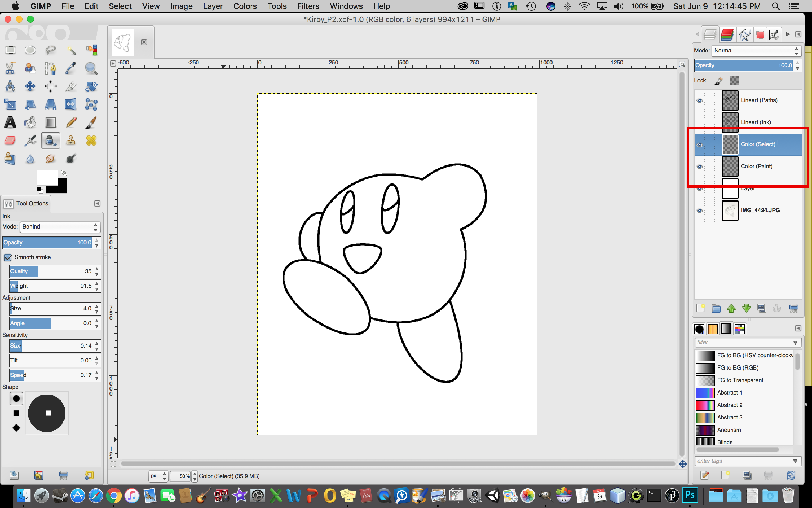Select the Zoom magnifier tool

[x=91, y=68]
